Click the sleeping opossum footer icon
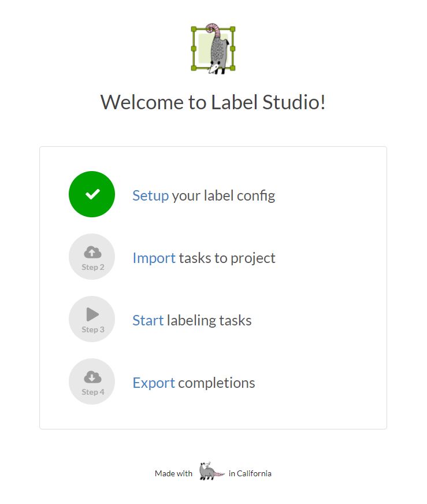 (x=211, y=471)
